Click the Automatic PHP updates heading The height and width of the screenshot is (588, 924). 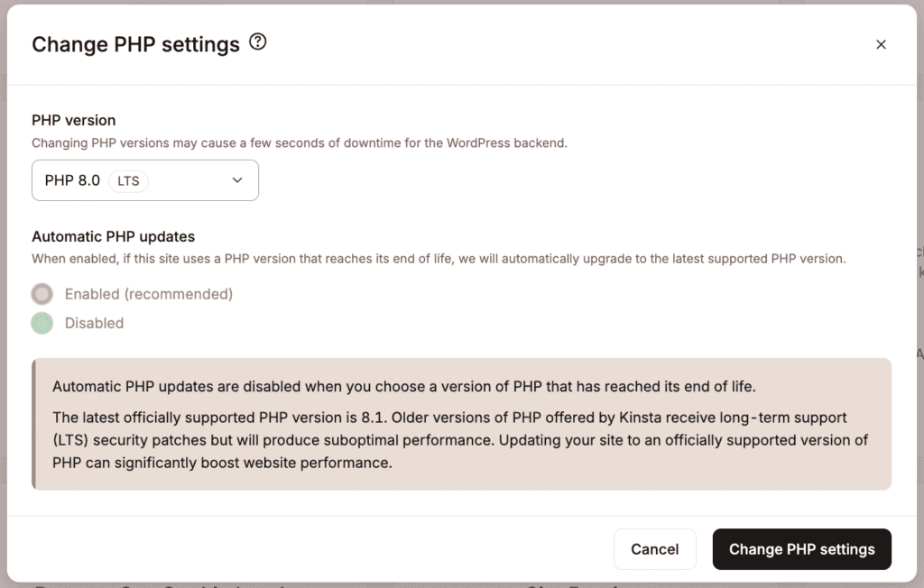click(113, 236)
